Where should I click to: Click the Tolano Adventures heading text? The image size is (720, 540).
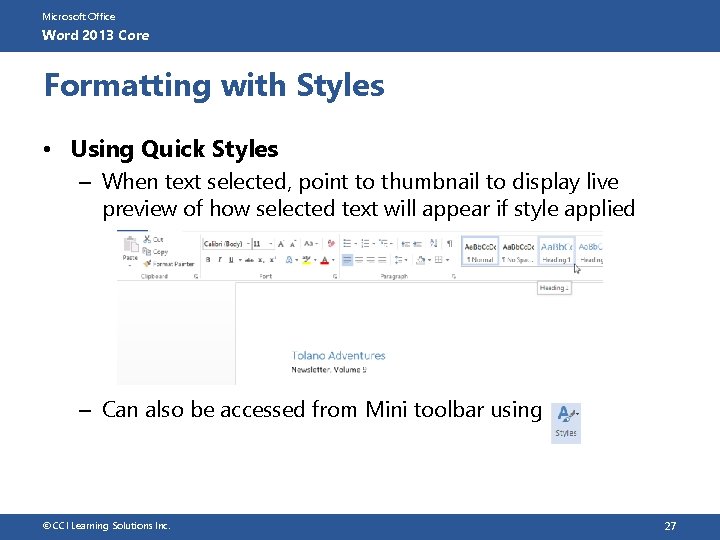click(338, 355)
